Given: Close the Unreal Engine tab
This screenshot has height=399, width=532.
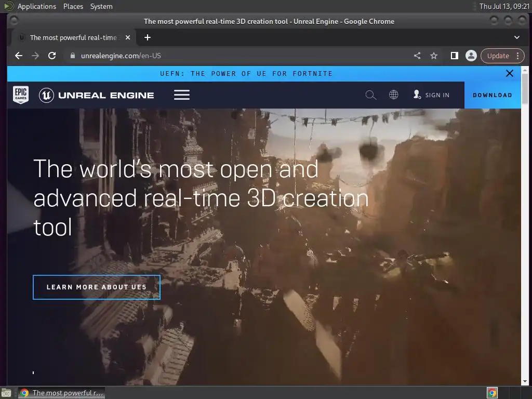Looking at the screenshot, I should [128, 37].
